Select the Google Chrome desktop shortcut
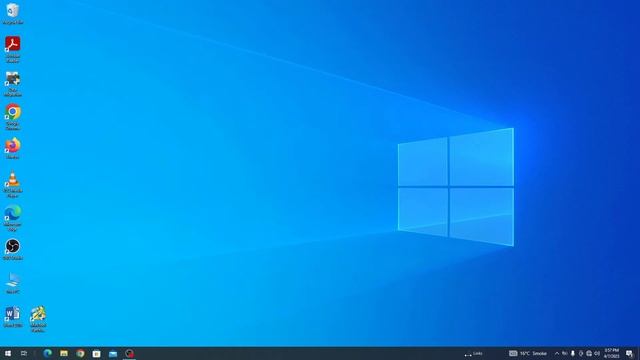 point(13,117)
